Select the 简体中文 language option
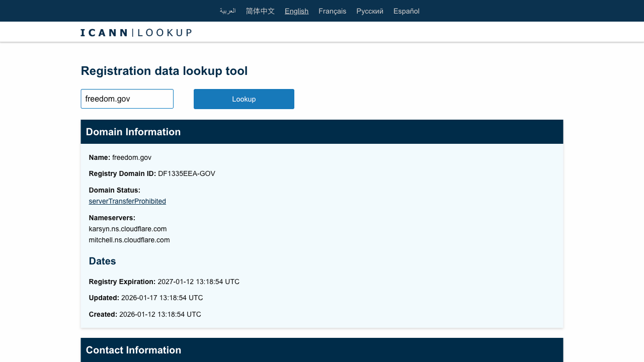 tap(260, 11)
